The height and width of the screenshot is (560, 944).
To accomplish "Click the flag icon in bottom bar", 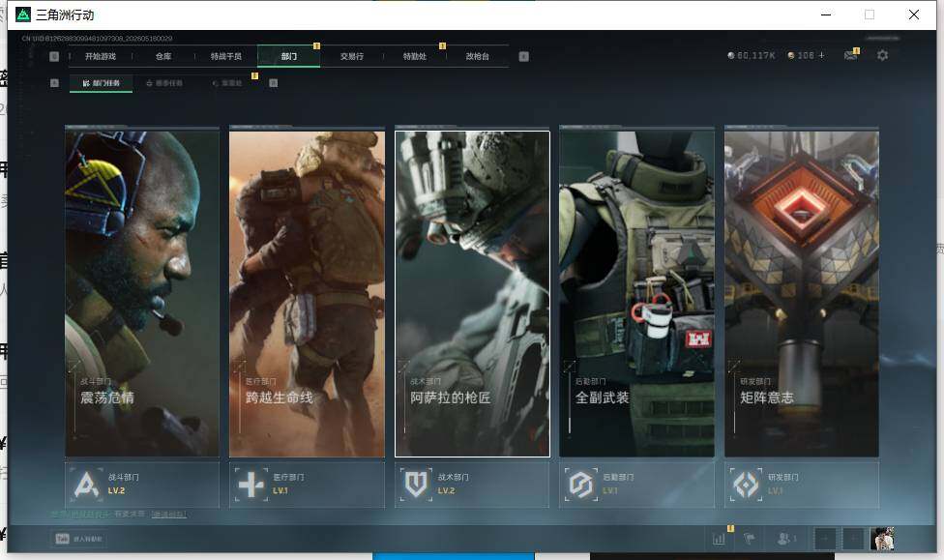I will 750,539.
